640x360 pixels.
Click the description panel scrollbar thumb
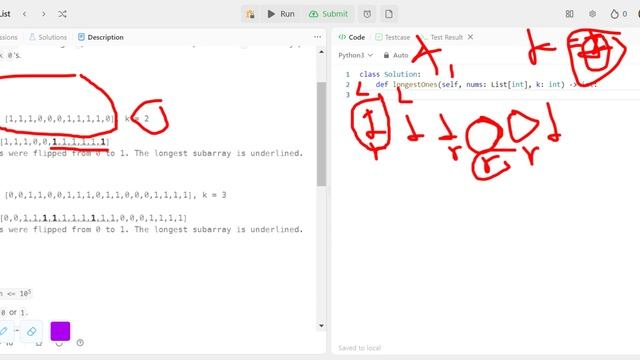point(321,134)
